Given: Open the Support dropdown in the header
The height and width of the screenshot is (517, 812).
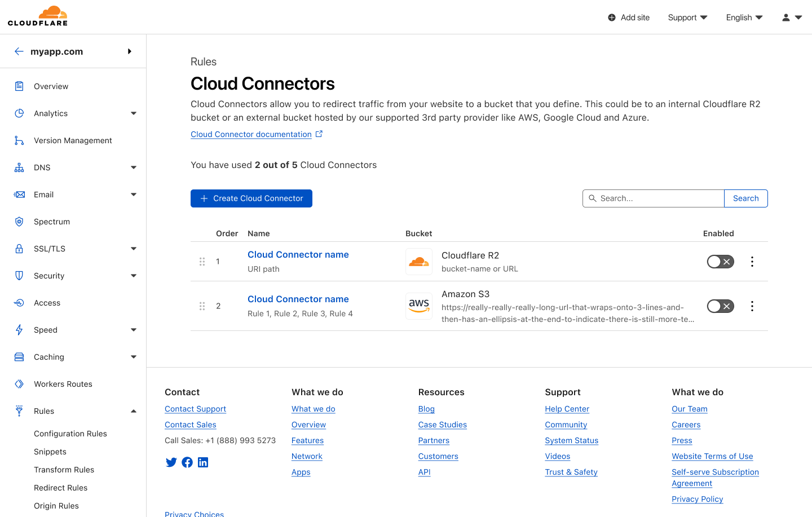Looking at the screenshot, I should pyautogui.click(x=687, y=17).
